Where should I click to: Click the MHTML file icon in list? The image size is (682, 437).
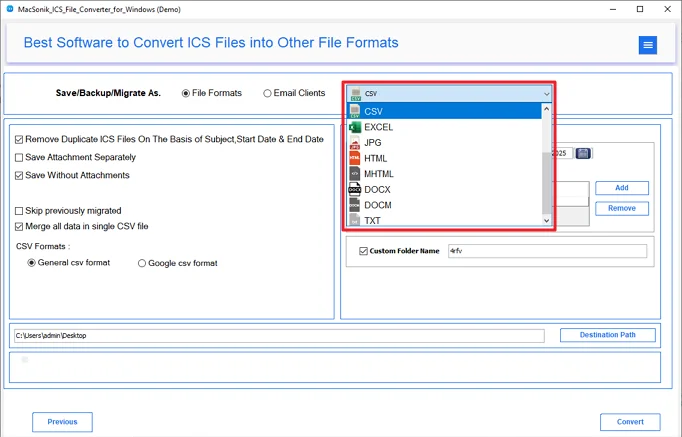355,174
